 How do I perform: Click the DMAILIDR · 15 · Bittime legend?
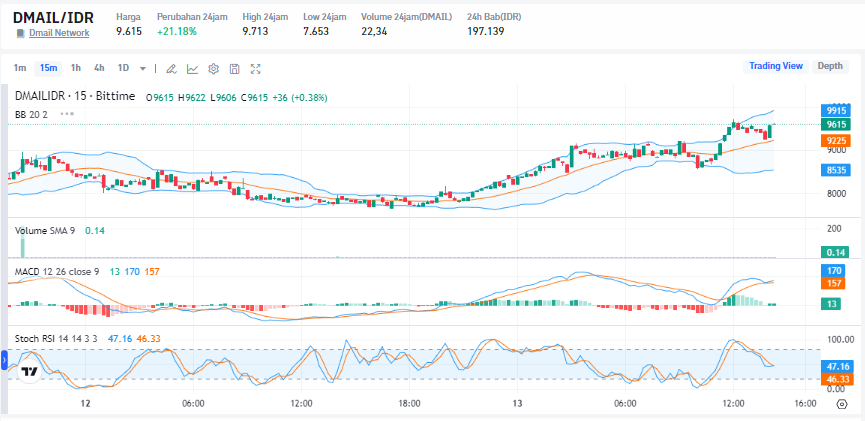[x=75, y=97]
